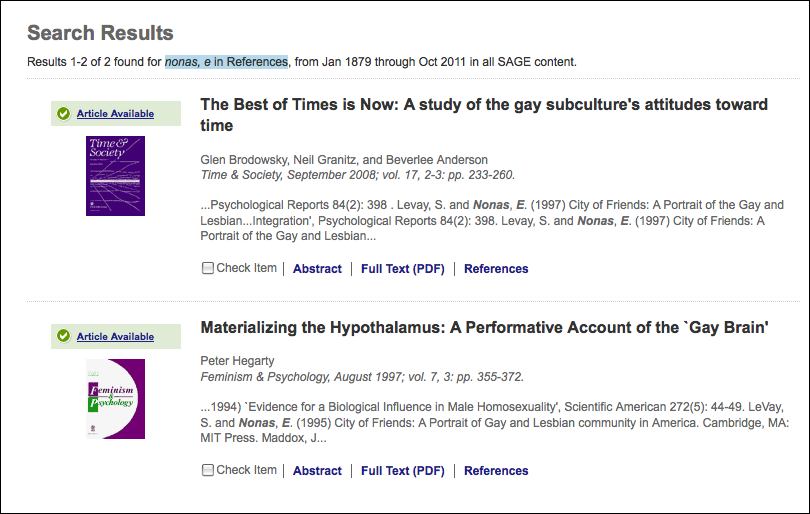The height and width of the screenshot is (514, 810).
Task: Click the highlighted 'nonas, e in References' query text
Action: click(226, 62)
